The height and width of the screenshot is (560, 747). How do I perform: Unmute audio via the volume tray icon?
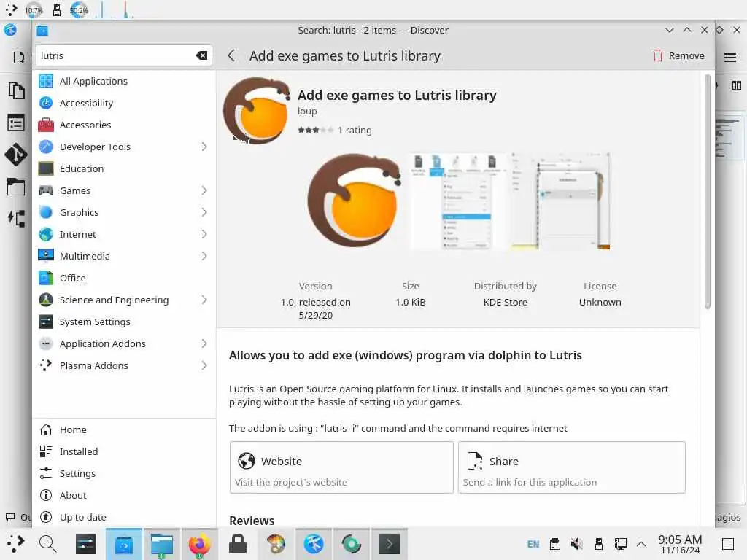pos(576,544)
